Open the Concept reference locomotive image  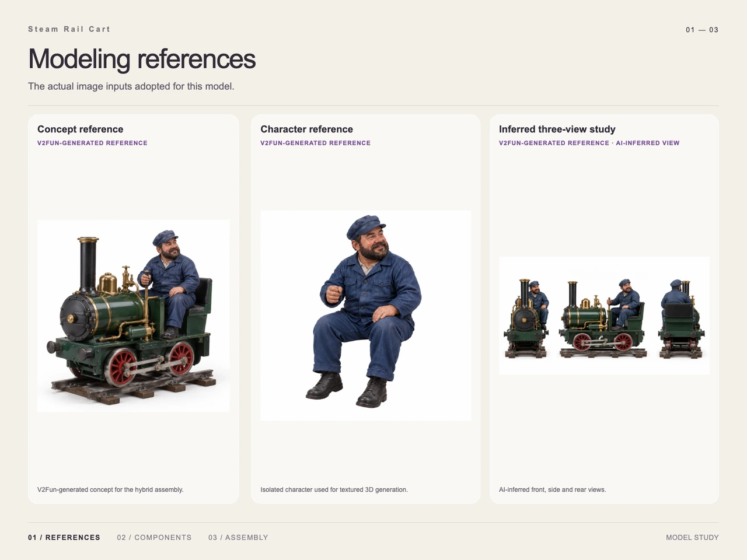tap(134, 316)
